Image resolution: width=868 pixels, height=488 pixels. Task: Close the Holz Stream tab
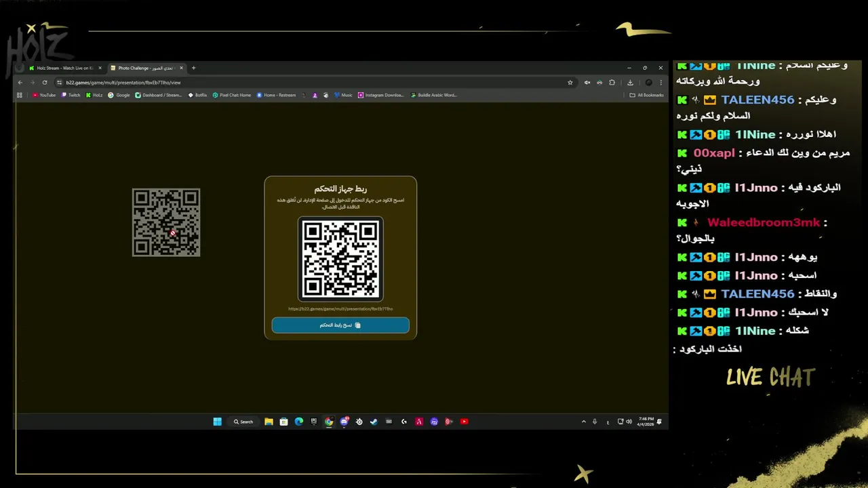(100, 68)
